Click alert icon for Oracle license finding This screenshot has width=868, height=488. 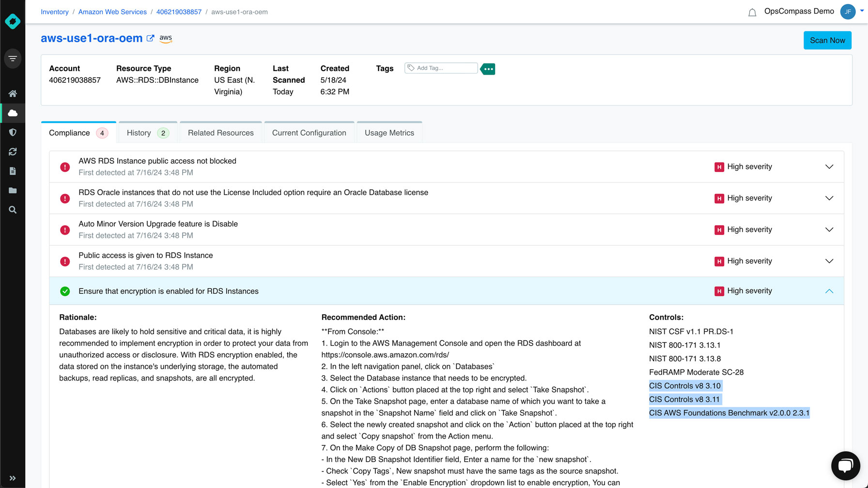click(65, 198)
